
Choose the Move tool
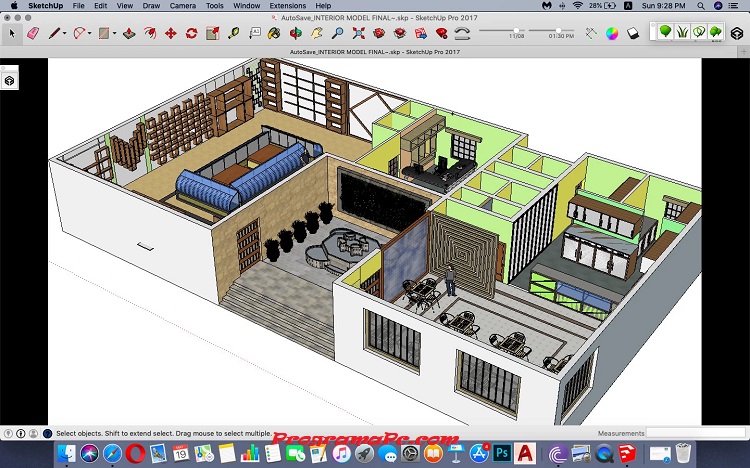tap(170, 33)
